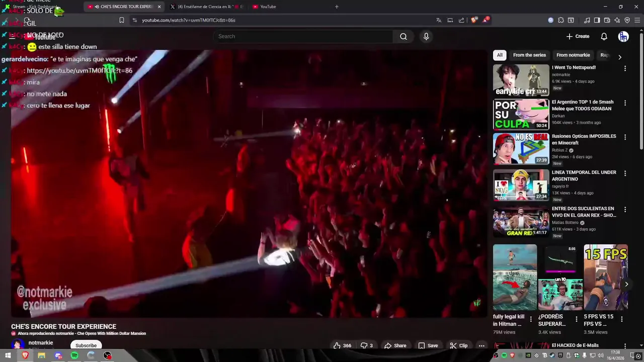Open the Rubius Z Minecraft illusions thumbnail
Screen dimensions: 644x362
[x=521, y=148]
